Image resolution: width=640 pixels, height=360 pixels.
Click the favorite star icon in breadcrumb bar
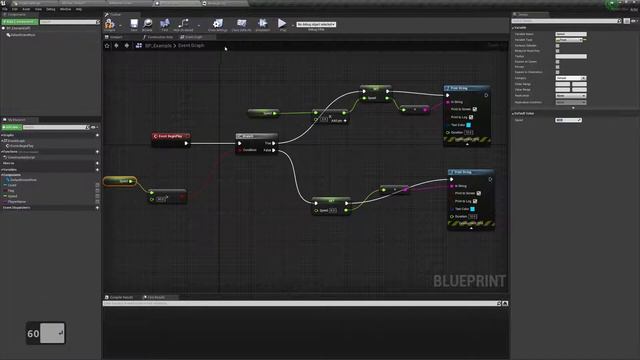point(107,46)
